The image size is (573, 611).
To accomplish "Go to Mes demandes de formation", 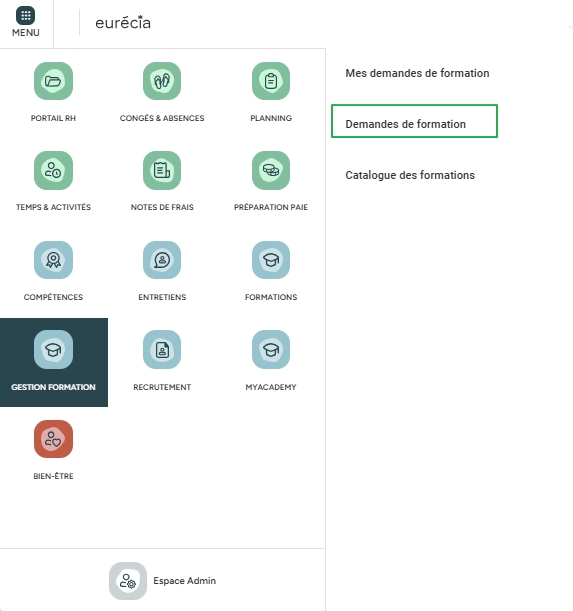I will click(x=417, y=73).
